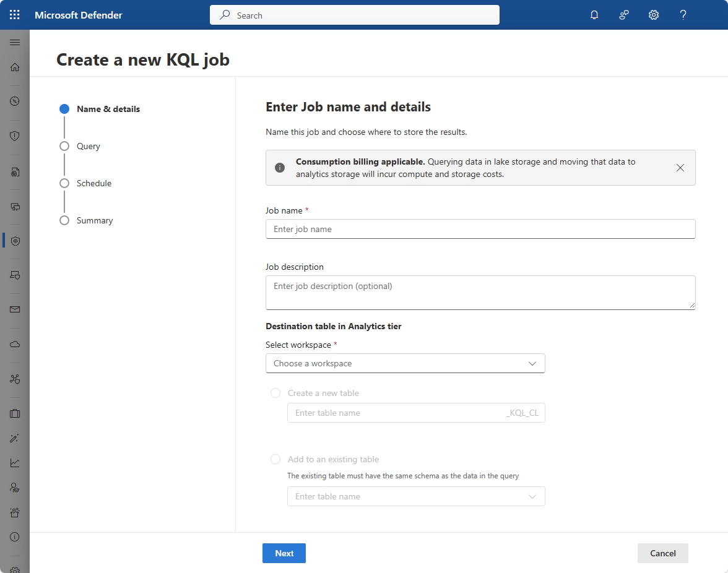Viewport: 728px width, 573px height.
Task: Open the existing table name dropdown
Action: [416, 496]
